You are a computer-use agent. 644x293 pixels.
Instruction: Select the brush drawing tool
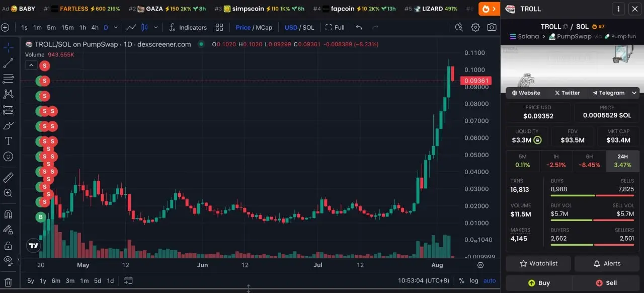[x=8, y=125]
